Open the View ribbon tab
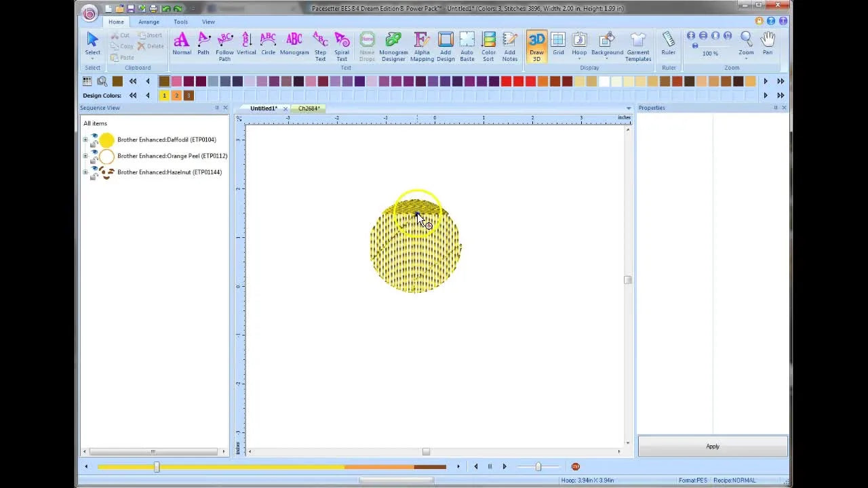 tap(208, 22)
